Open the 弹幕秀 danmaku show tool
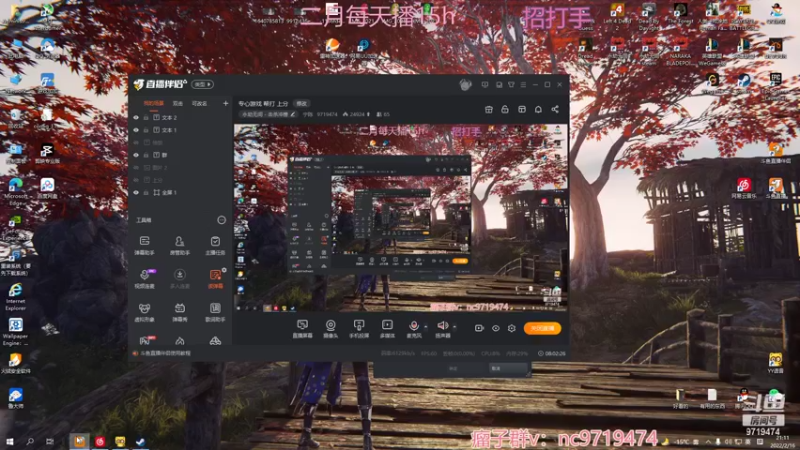800x450 pixels. click(x=180, y=312)
